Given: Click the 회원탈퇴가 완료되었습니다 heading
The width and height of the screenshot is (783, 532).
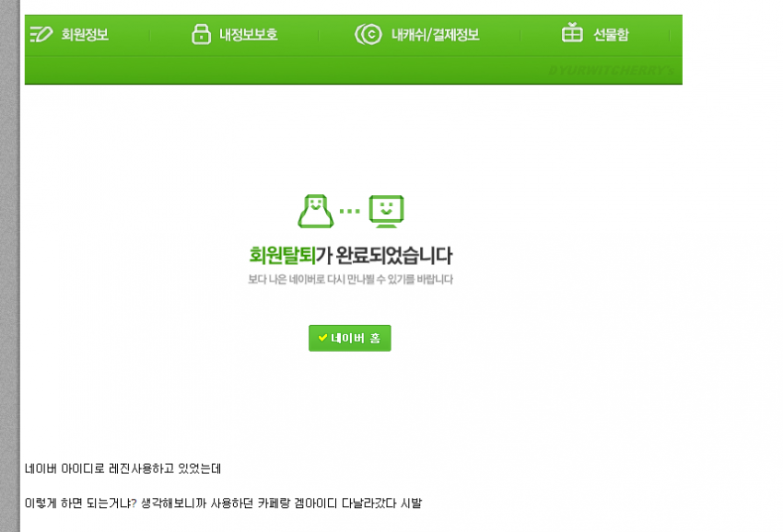Looking at the screenshot, I should tap(351, 255).
